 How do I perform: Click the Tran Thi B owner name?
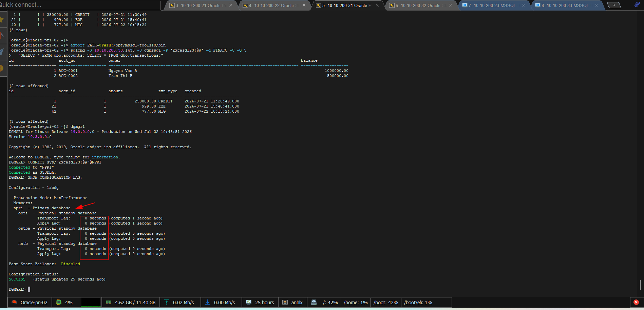[x=120, y=76]
